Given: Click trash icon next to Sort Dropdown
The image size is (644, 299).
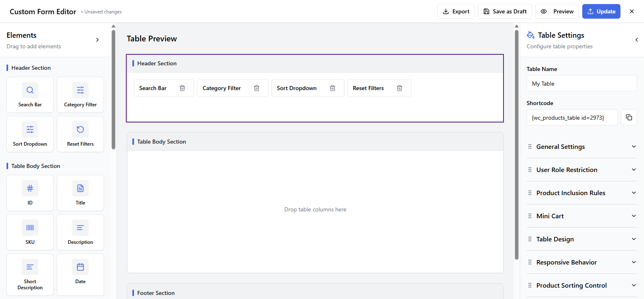Looking at the screenshot, I should 333,88.
